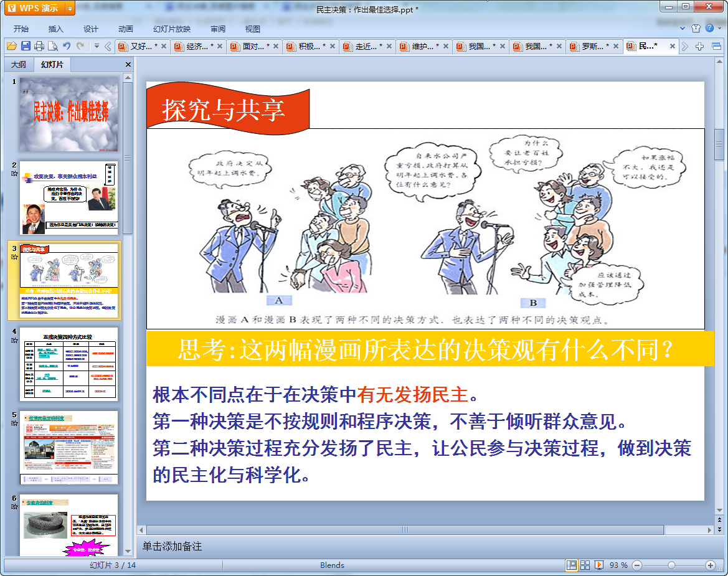Close the slide outline panel
Image resolution: width=728 pixels, height=576 pixels.
(128, 65)
